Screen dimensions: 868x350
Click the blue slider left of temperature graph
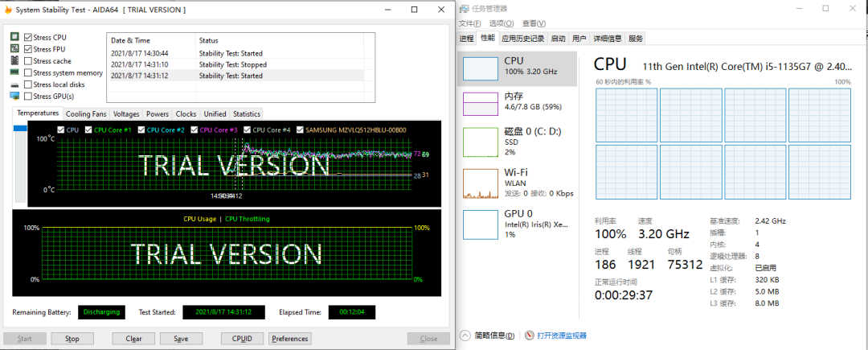coord(20,129)
